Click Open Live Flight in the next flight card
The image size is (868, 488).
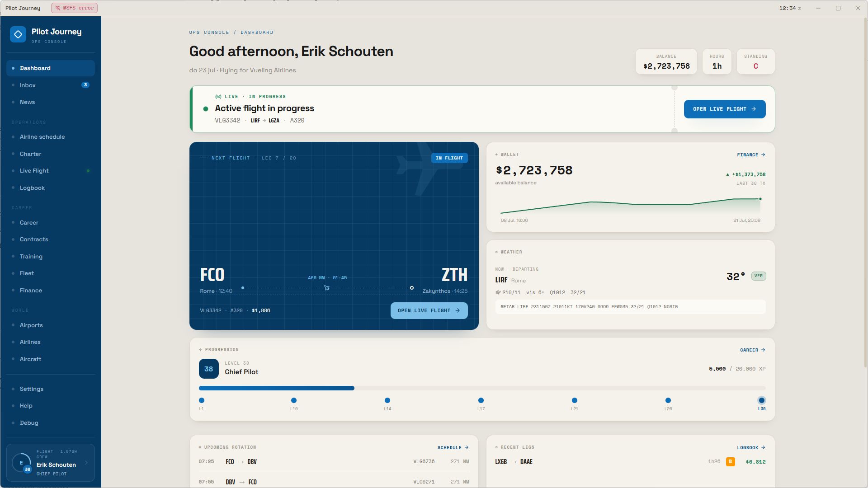[429, 311]
